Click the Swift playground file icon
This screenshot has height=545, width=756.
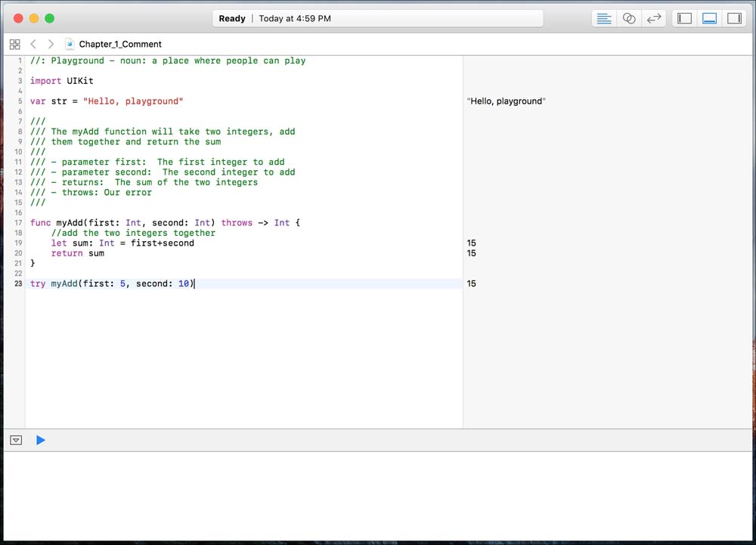(70, 45)
